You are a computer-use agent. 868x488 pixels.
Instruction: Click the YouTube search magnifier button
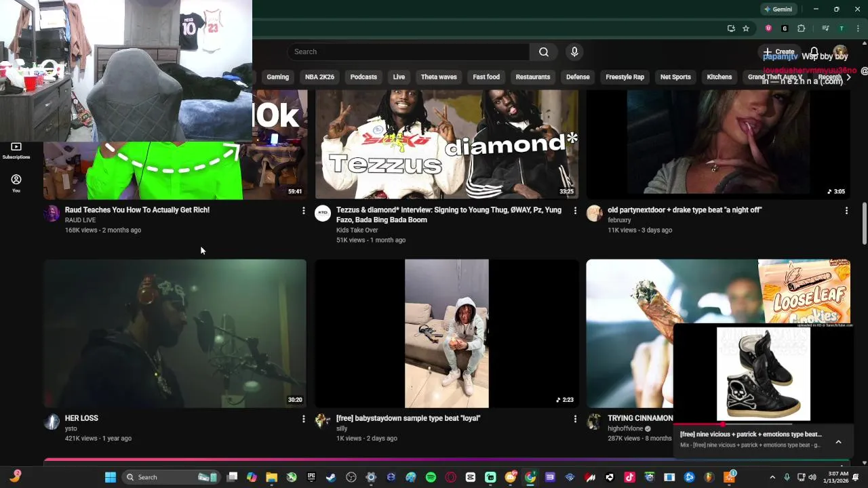(544, 52)
